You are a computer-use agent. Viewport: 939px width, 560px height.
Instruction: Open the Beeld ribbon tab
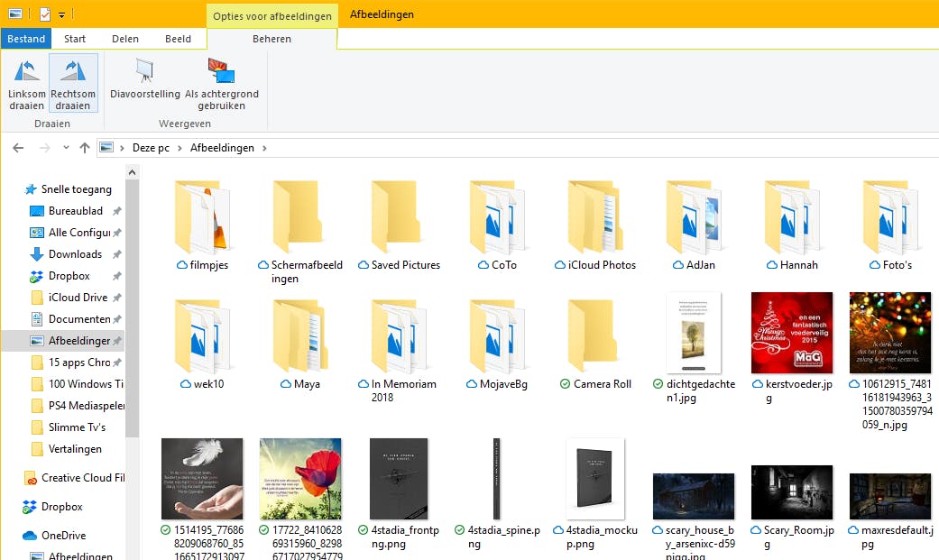[178, 39]
